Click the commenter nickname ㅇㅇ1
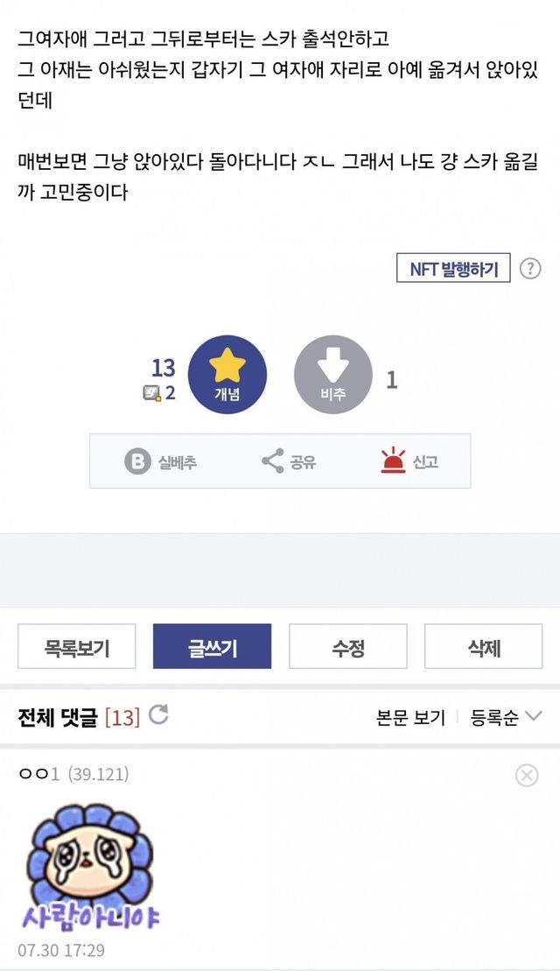560x971 pixels. 38,774
